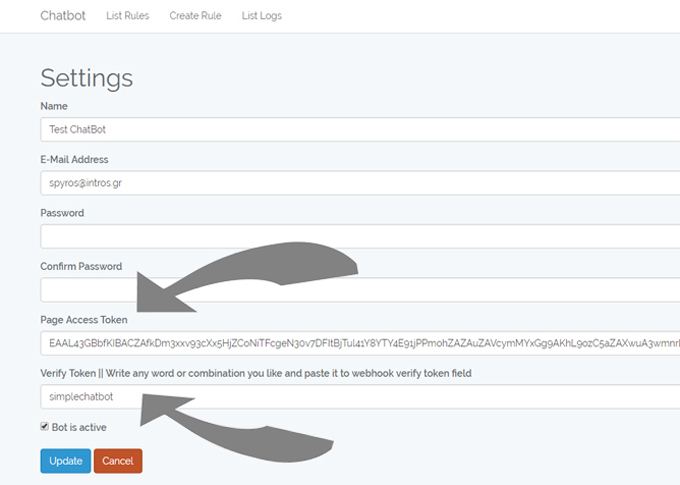680x485 pixels.
Task: Go to List Rules page
Action: pyautogui.click(x=128, y=16)
